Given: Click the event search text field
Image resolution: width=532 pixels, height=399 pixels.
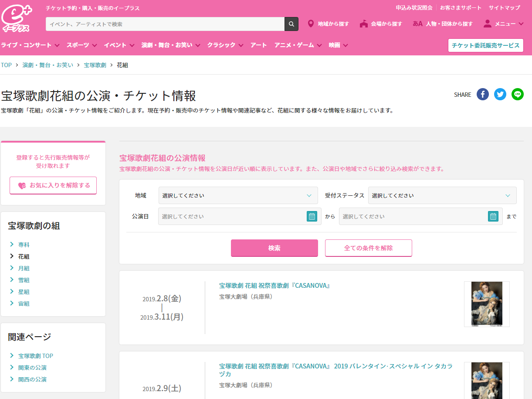Looking at the screenshot, I should point(165,24).
